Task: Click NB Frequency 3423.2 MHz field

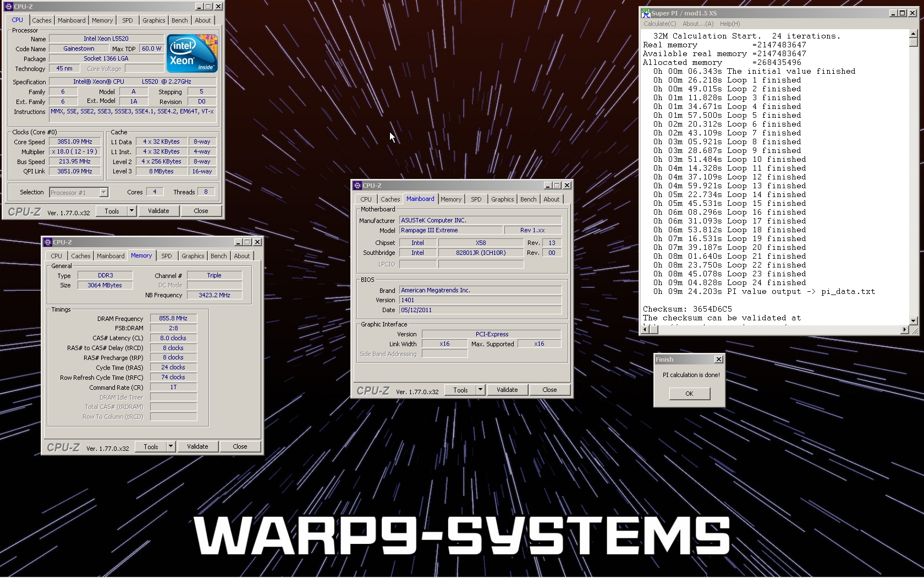Action: [215, 295]
